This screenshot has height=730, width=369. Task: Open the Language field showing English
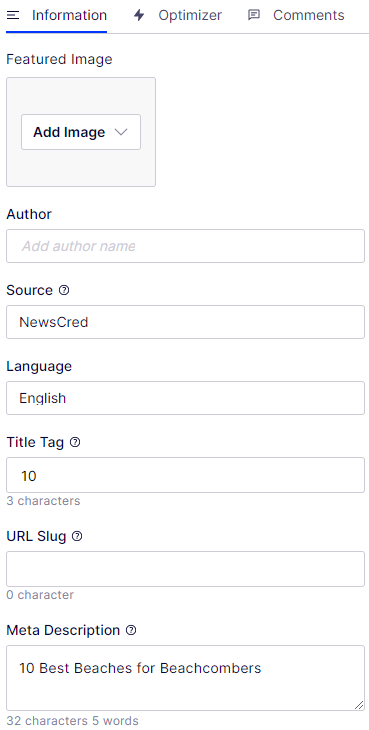185,398
